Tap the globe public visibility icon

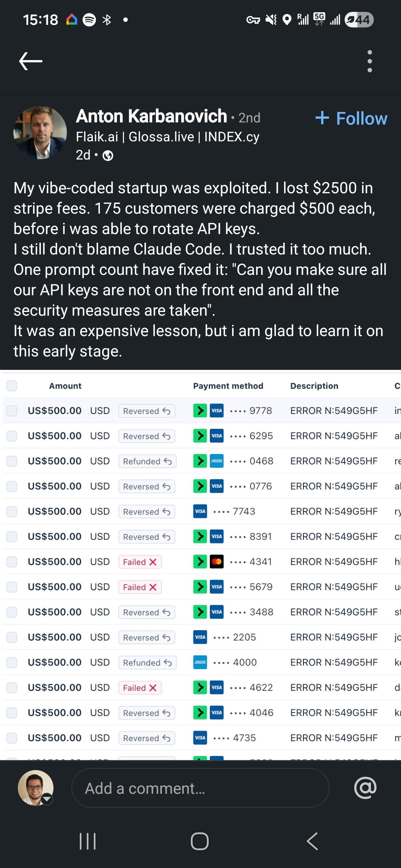[108, 156]
